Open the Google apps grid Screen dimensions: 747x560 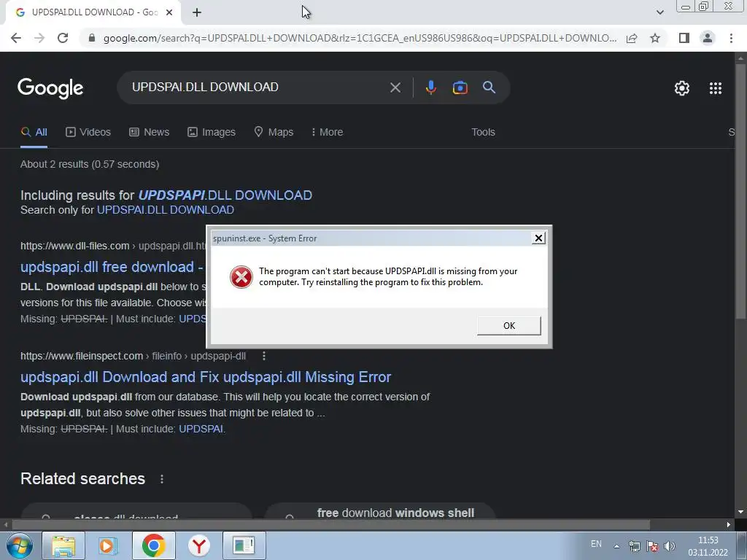tap(716, 88)
